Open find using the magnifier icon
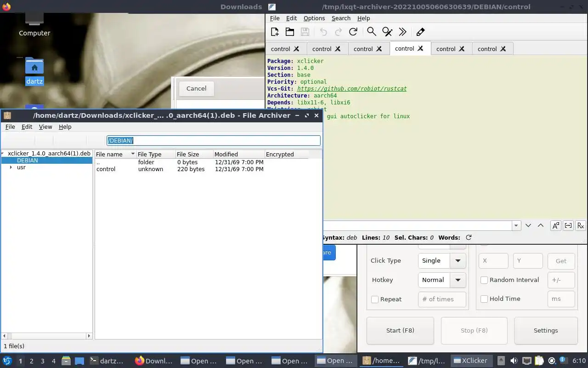This screenshot has width=588, height=368. (x=372, y=32)
